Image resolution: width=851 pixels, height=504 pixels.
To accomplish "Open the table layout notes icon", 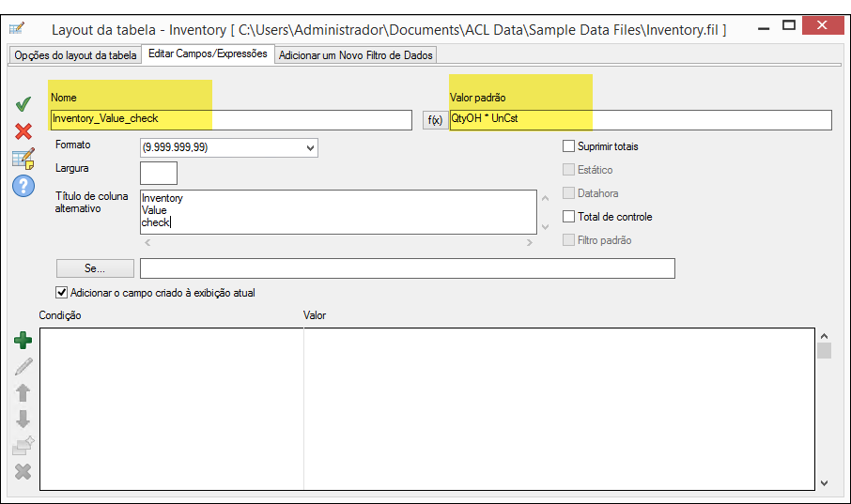I will coord(23,159).
